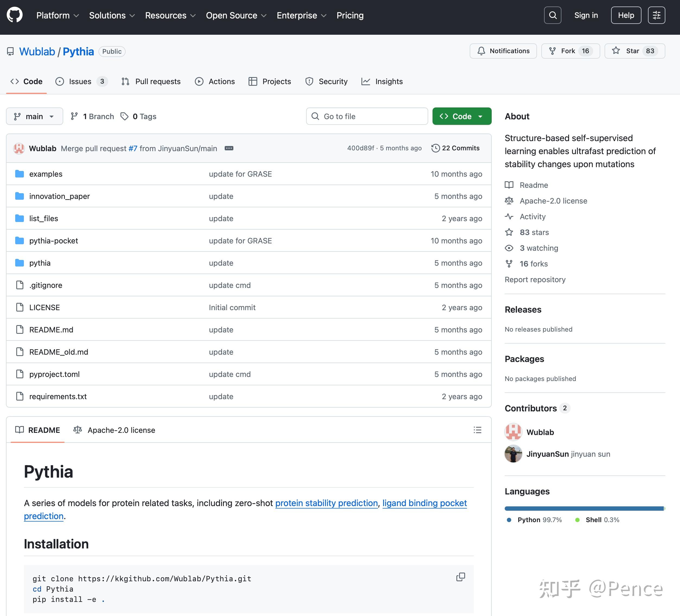This screenshot has width=680, height=616.
Task: Click the Notifications bell button
Action: click(503, 51)
